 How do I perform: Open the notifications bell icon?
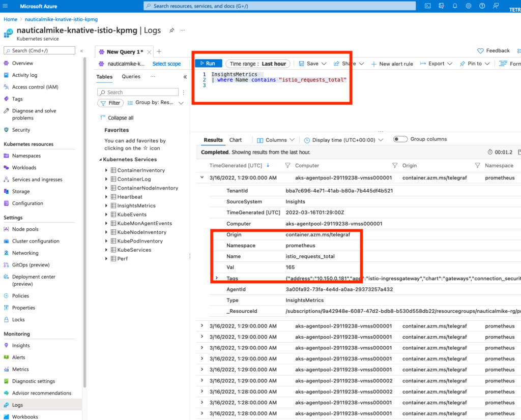point(455,6)
